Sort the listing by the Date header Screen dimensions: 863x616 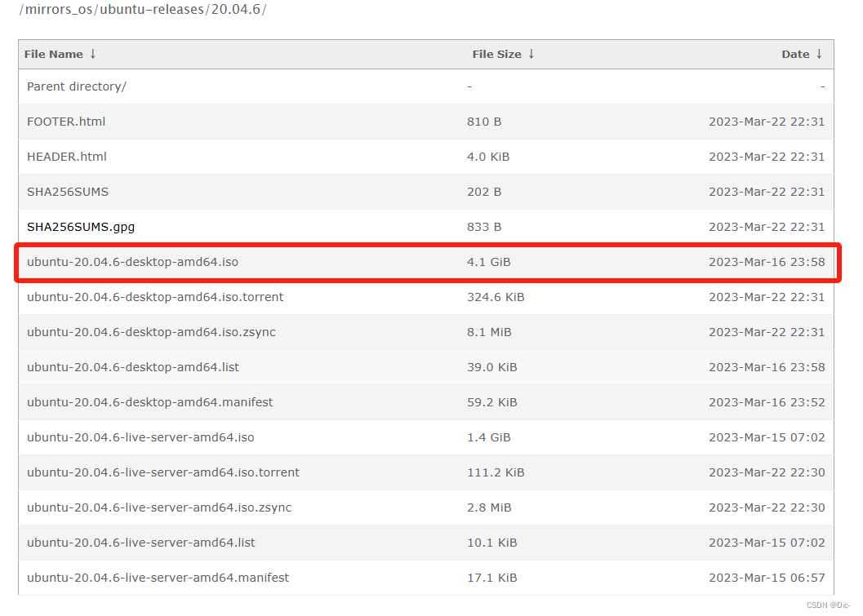(x=795, y=54)
